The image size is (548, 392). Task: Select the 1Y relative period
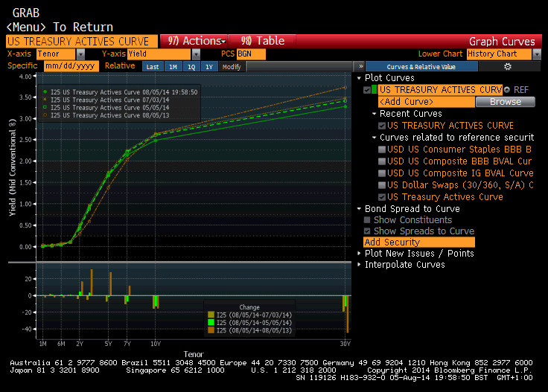[209, 67]
